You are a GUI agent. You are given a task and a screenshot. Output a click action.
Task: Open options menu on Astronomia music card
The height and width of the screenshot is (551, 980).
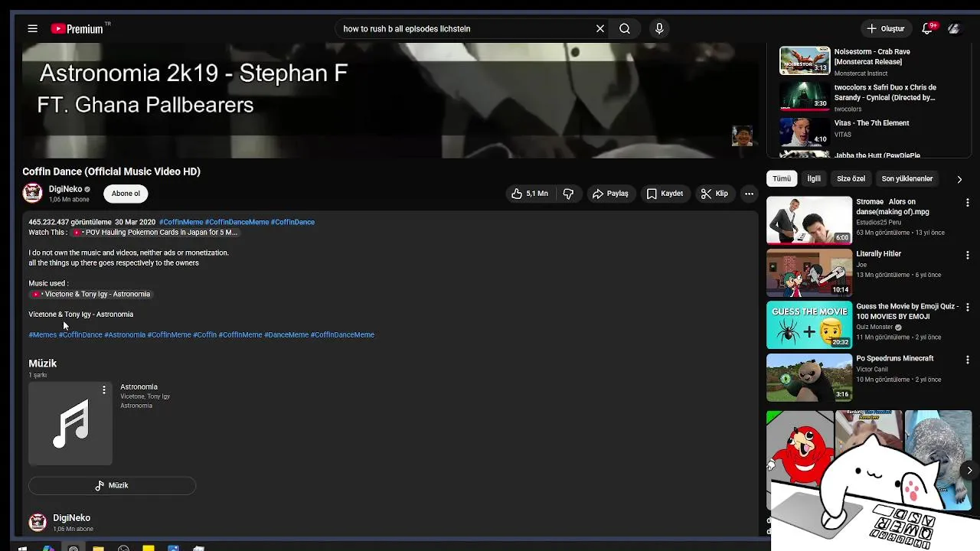pyautogui.click(x=104, y=390)
